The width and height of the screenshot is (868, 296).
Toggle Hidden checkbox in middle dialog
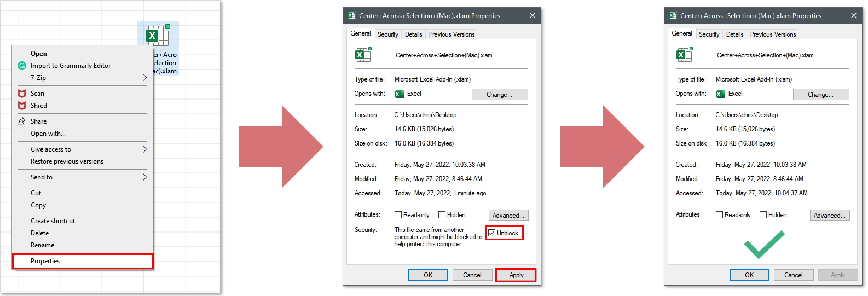pyautogui.click(x=442, y=215)
